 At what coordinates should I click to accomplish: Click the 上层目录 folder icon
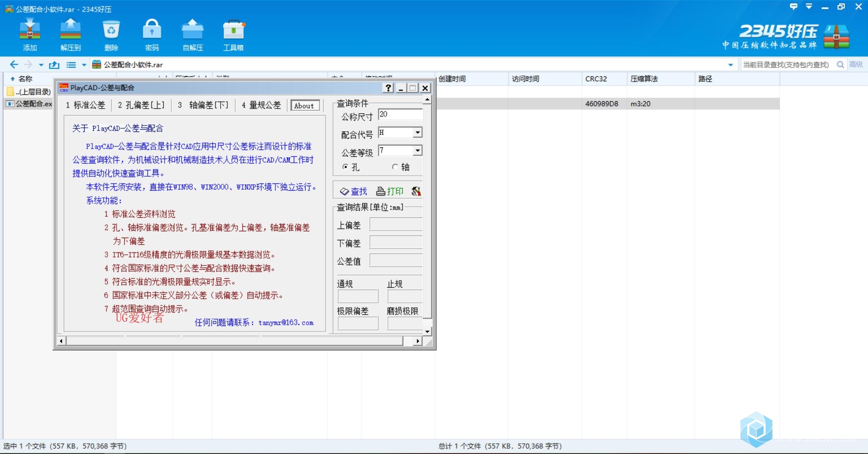coord(10,92)
